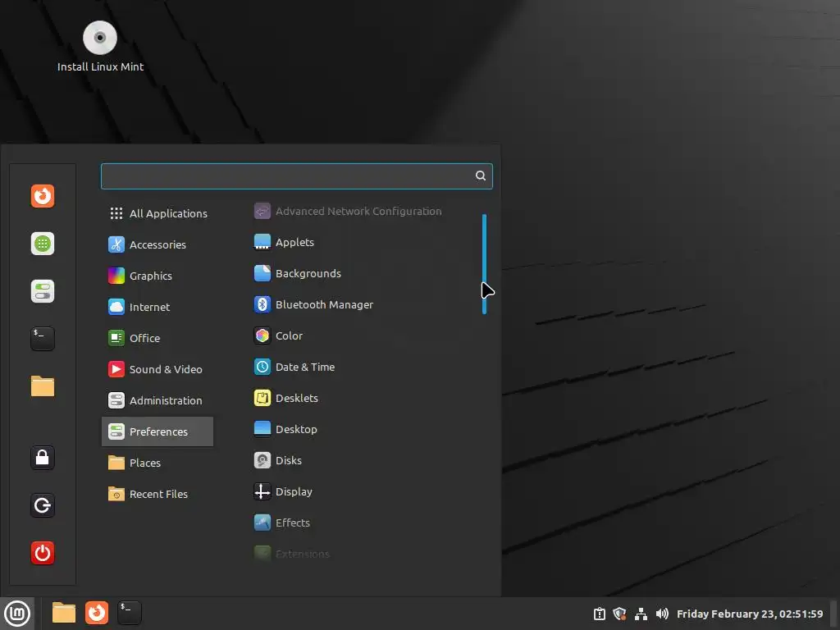Screen dimensions: 840x630
Task: Click the application list scrollbar
Action: 484,264
